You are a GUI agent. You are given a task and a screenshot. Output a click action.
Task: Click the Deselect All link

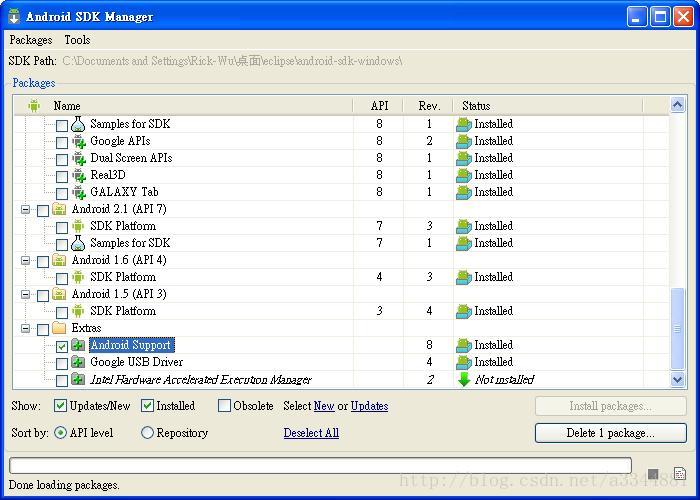tap(311, 433)
